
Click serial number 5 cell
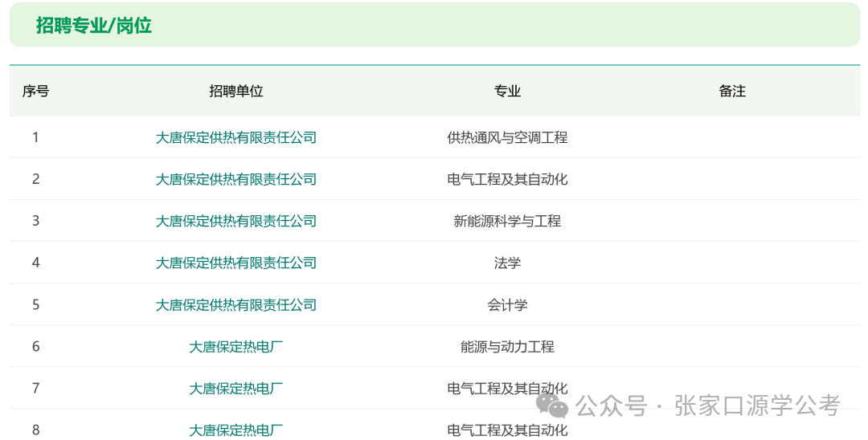[35, 304]
